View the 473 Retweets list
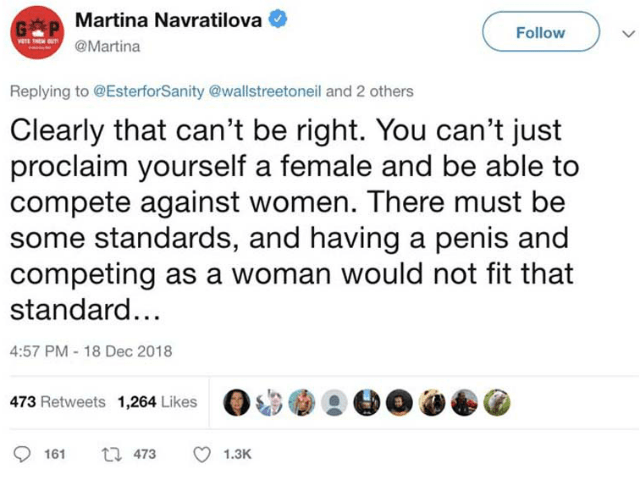640x480 pixels. point(57,402)
